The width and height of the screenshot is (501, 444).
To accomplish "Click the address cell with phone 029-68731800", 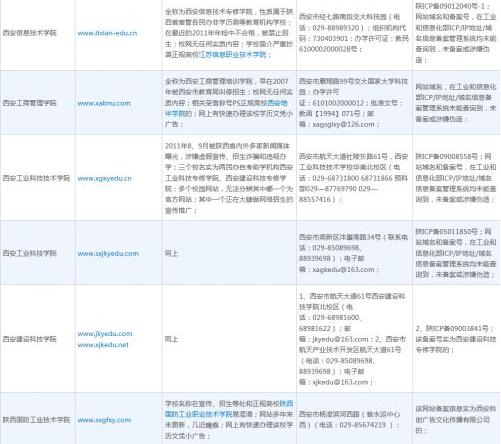I will coord(354,178).
